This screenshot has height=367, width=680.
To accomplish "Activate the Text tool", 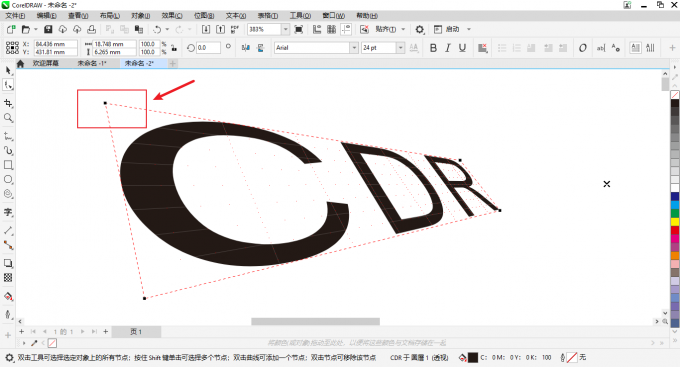I will point(8,212).
